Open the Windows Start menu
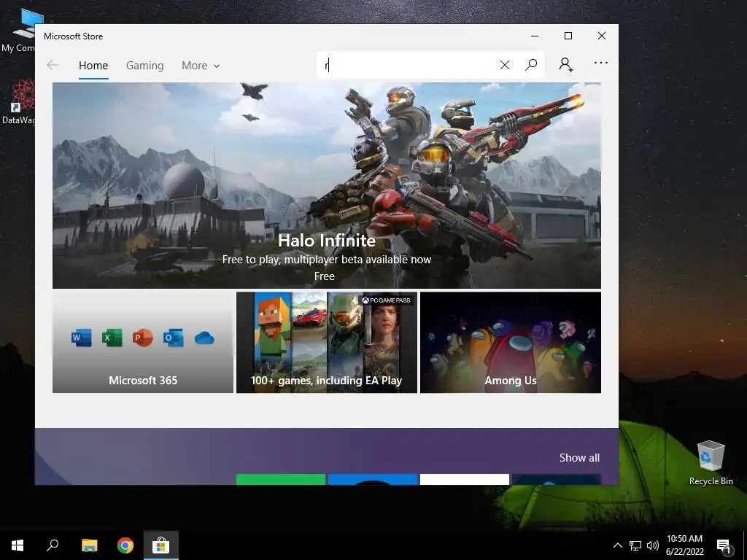Screen dimensions: 747x560 pos(18,545)
